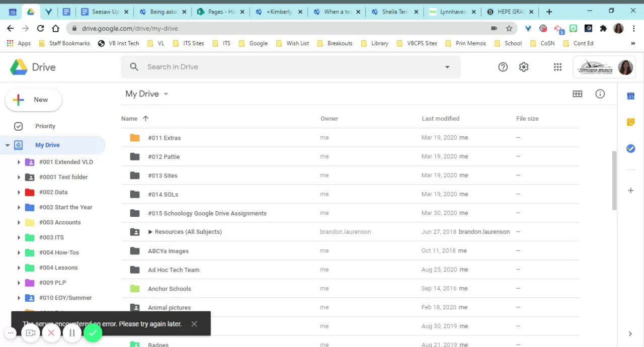Image resolution: width=644 pixels, height=347 pixels.
Task: Open the Google apps grid
Action: click(x=557, y=67)
